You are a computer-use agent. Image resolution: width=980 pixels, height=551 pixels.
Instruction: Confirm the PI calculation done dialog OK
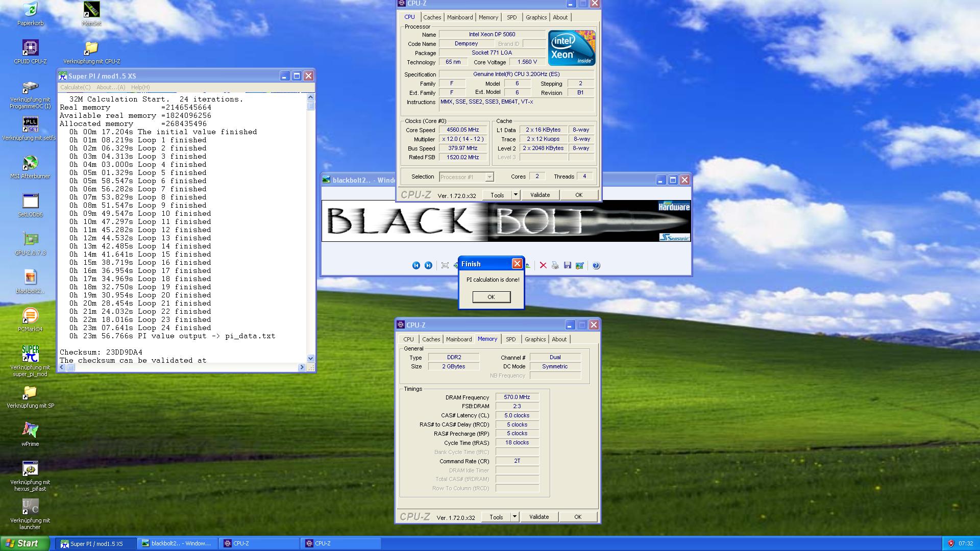click(492, 297)
